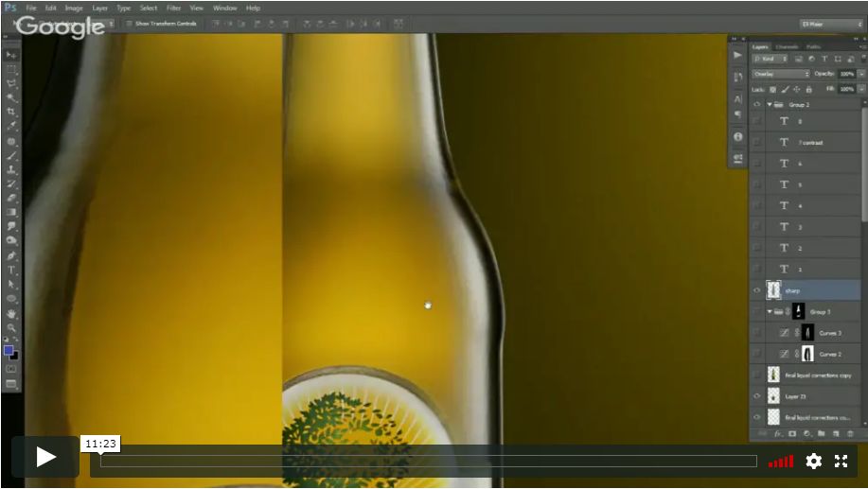Toggle Quick Mask mode icon
Viewport: 868px width, 489px height.
coord(11,369)
